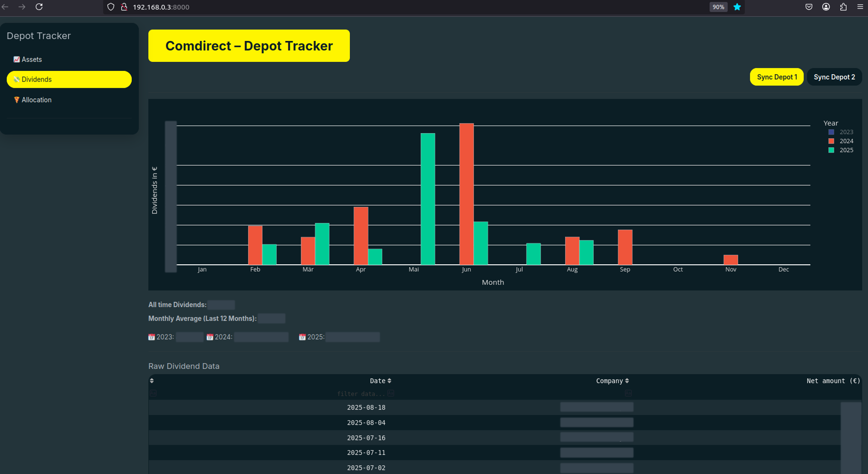Go back using browser back arrow
Image resolution: width=868 pixels, height=474 pixels.
(5, 7)
